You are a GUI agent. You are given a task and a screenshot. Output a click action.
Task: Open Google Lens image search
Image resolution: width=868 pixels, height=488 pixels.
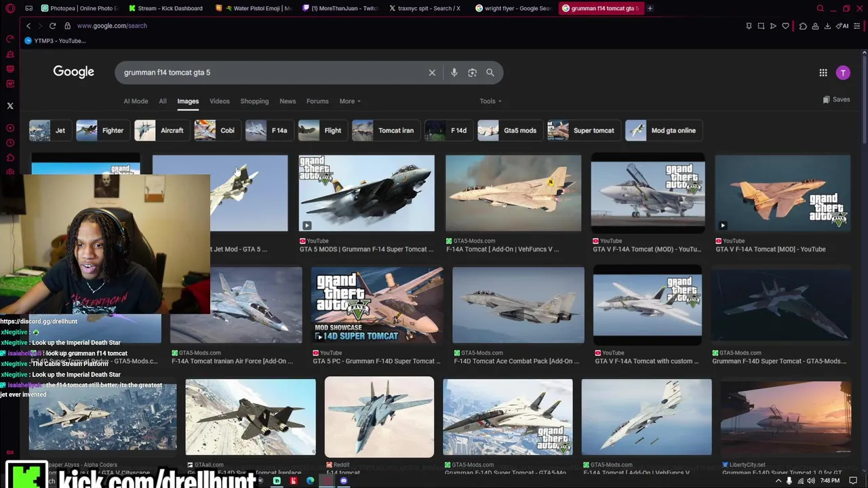coord(472,73)
